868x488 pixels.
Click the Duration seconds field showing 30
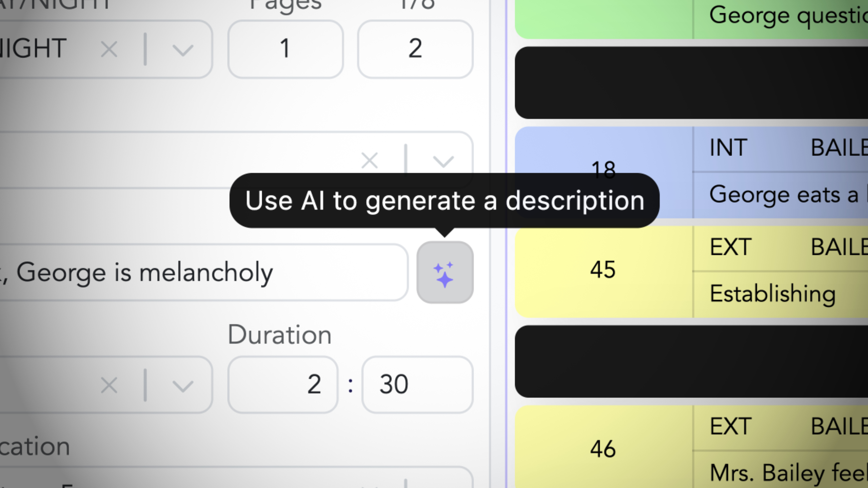417,384
